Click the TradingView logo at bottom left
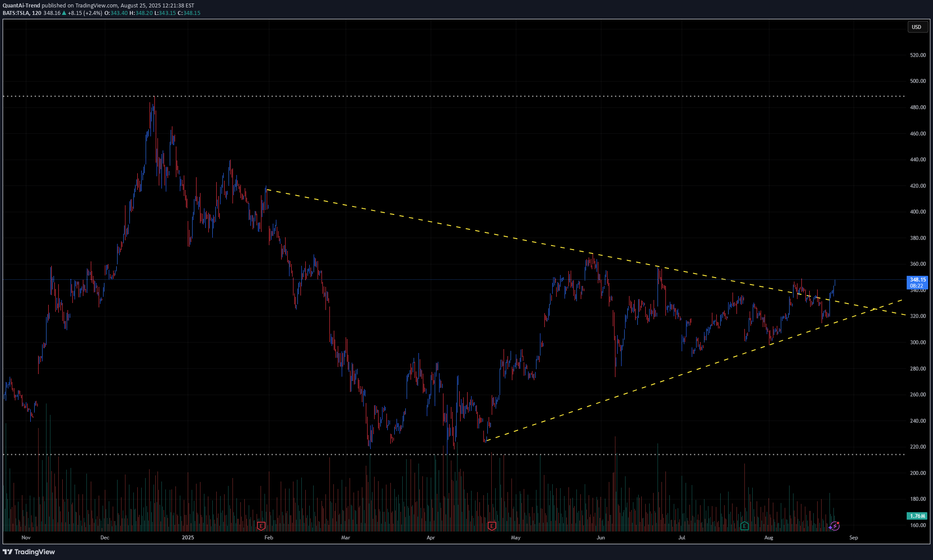This screenshot has height=560, width=933. (29, 552)
